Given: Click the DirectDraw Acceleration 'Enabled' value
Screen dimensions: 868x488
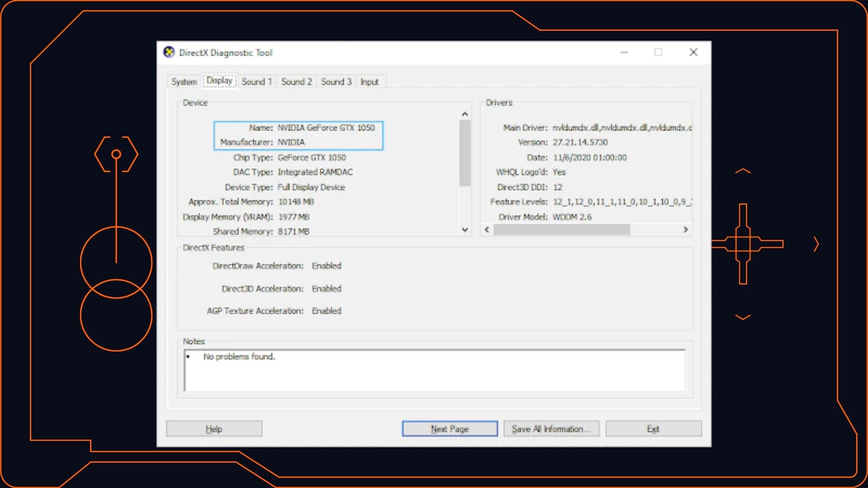Looking at the screenshot, I should click(326, 266).
